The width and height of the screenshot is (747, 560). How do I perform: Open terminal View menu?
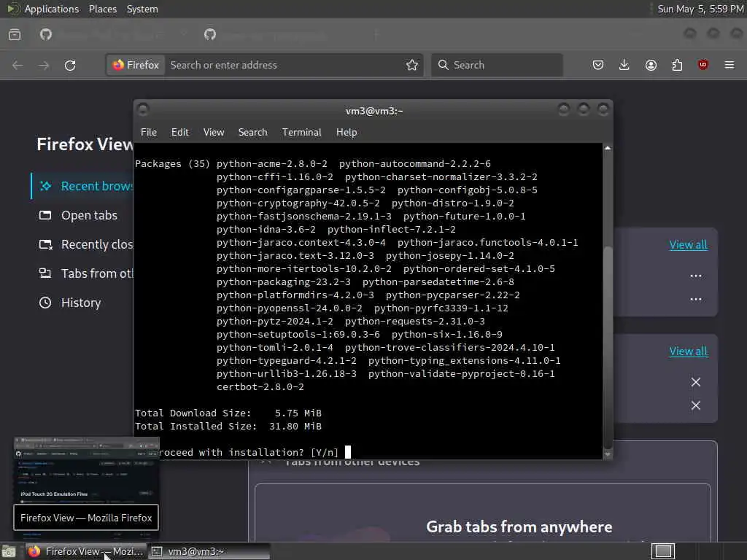pos(214,133)
